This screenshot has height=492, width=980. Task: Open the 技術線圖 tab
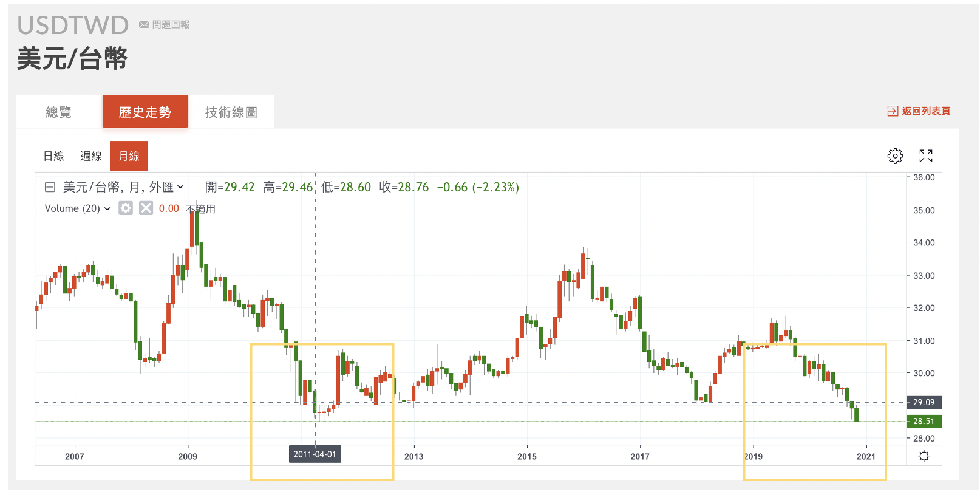click(231, 112)
